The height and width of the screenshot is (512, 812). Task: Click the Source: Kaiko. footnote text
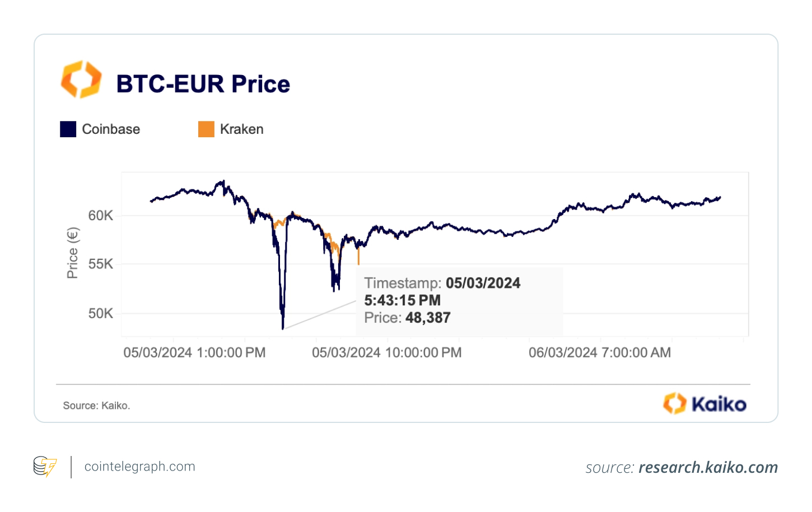(96, 406)
